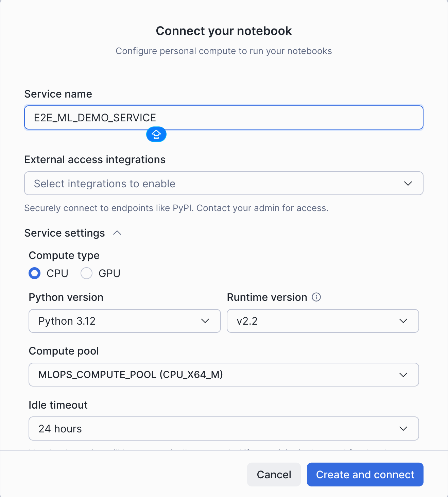The height and width of the screenshot is (497, 448).
Task: Click the Service settings section heading
Action: [65, 233]
